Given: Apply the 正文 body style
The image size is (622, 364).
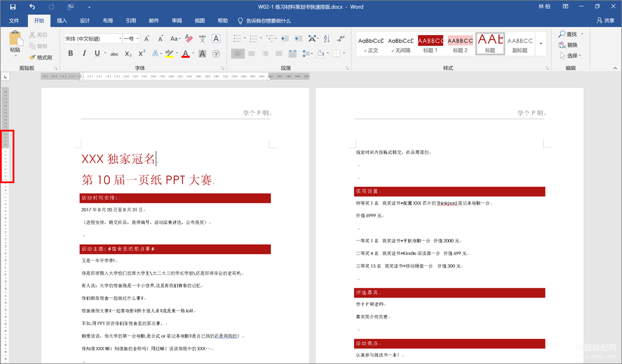Looking at the screenshot, I should [x=371, y=44].
